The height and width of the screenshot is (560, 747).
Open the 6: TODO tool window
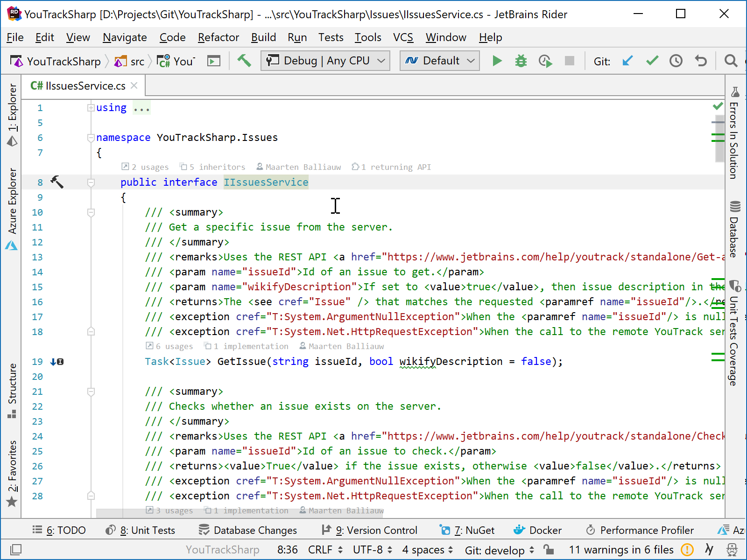pyautogui.click(x=59, y=530)
